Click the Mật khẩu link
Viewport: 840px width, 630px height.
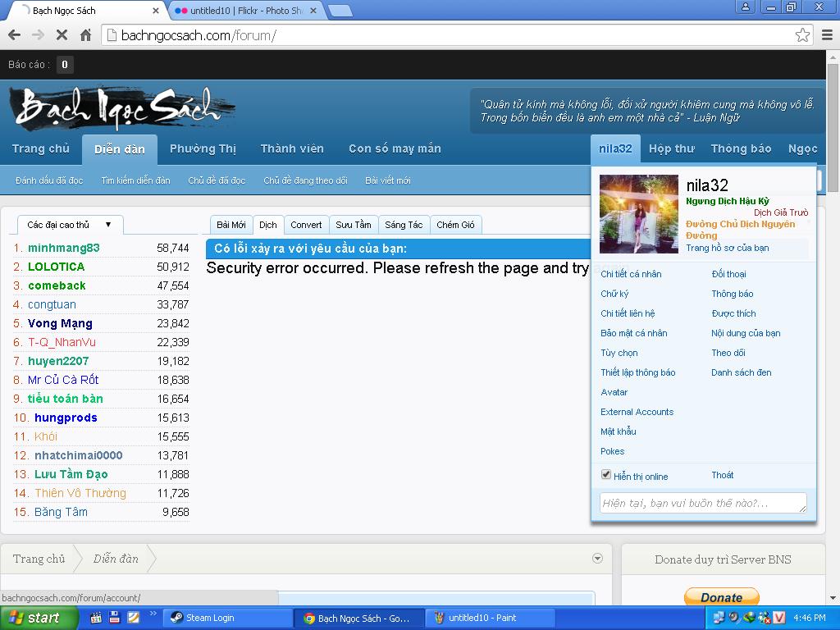coord(618,431)
